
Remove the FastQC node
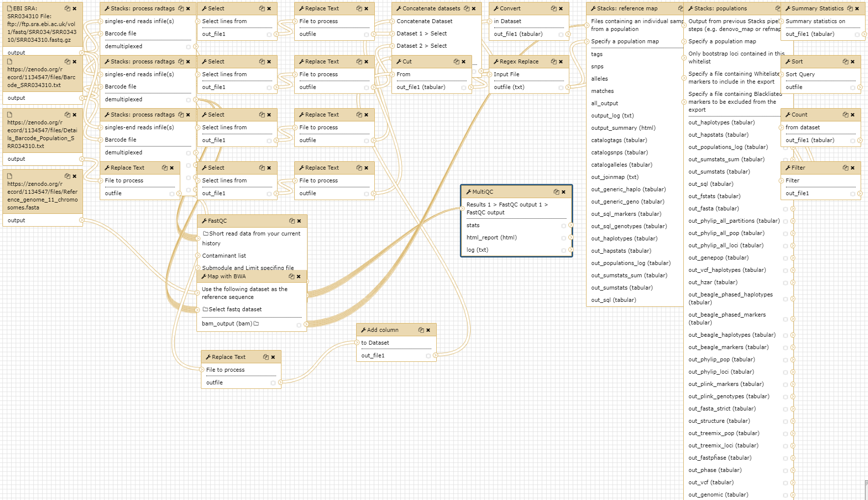click(299, 221)
